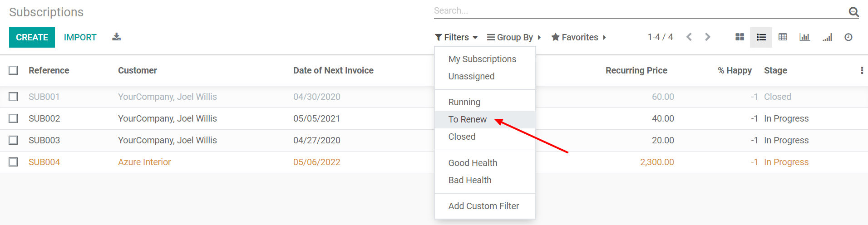Select the SUB002 row checkbox
This screenshot has height=225, width=868.
pyautogui.click(x=13, y=118)
